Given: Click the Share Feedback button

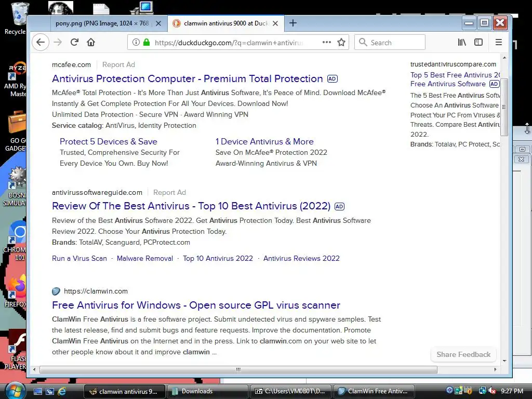Looking at the screenshot, I should pyautogui.click(x=463, y=354).
